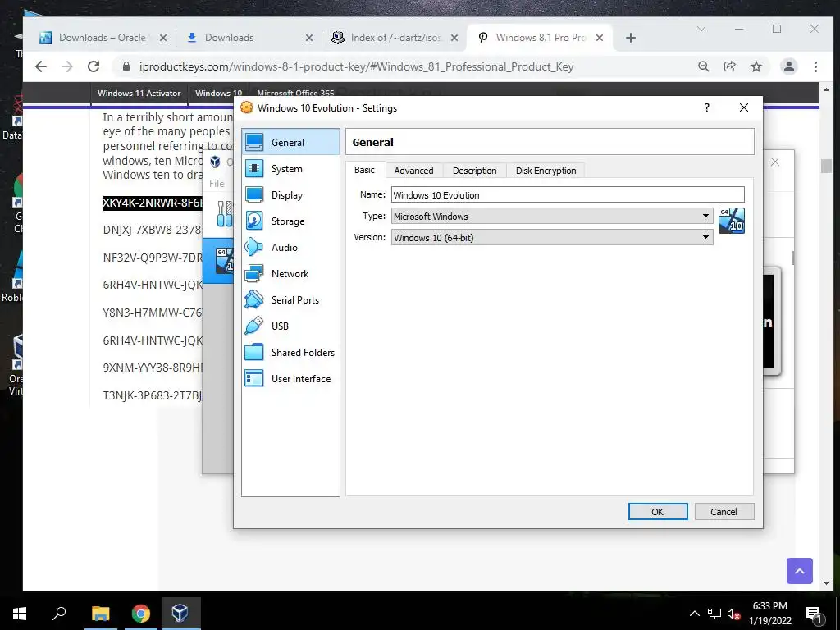Open File Explorer from taskbar
840x630 pixels.
coord(100,614)
